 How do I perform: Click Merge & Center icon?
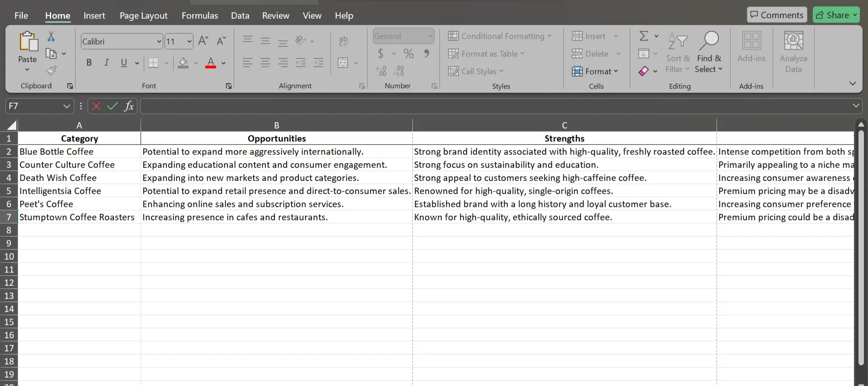(x=343, y=63)
